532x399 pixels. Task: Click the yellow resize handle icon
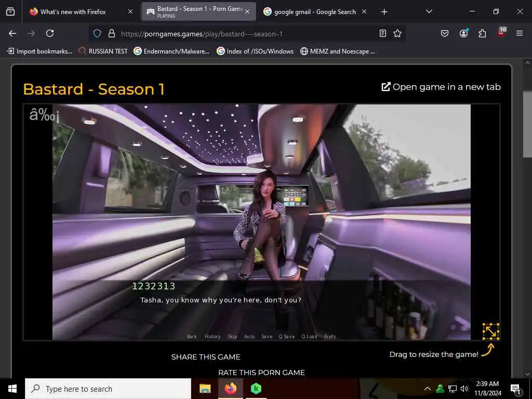click(491, 331)
